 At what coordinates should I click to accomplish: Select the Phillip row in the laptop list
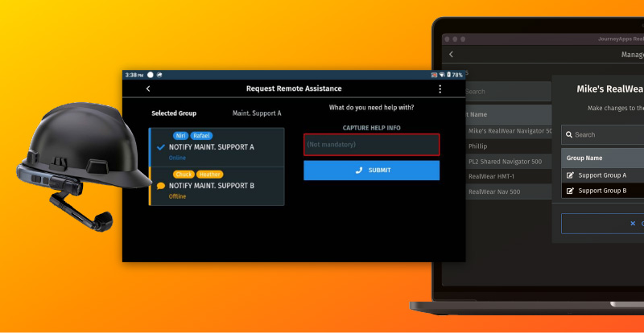[509, 146]
